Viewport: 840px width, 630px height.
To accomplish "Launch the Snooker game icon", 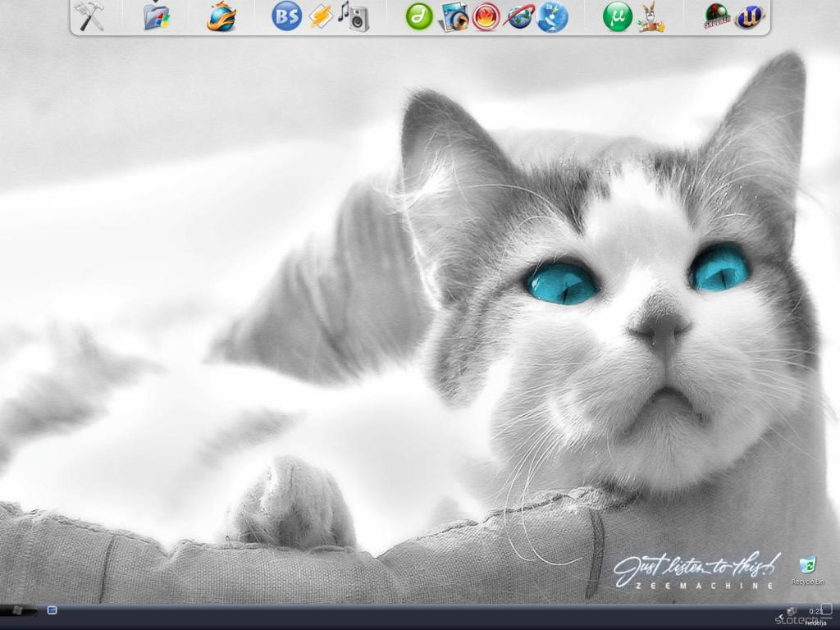I will point(718,16).
